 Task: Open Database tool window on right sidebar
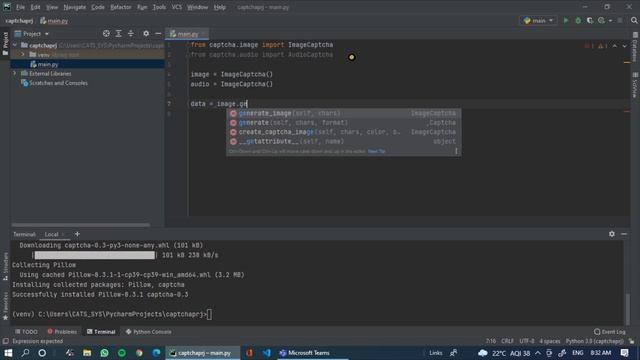pyautogui.click(x=635, y=47)
